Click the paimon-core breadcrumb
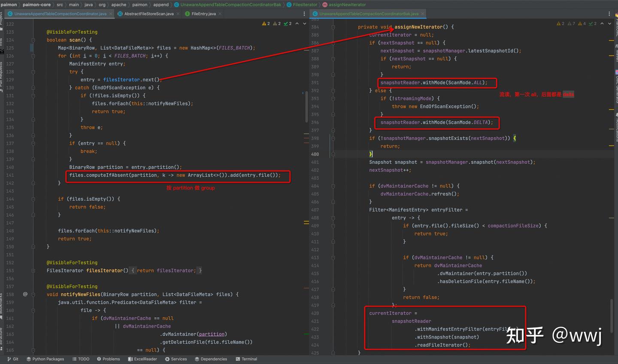Viewport: 618px width, 364px height. pos(36,5)
